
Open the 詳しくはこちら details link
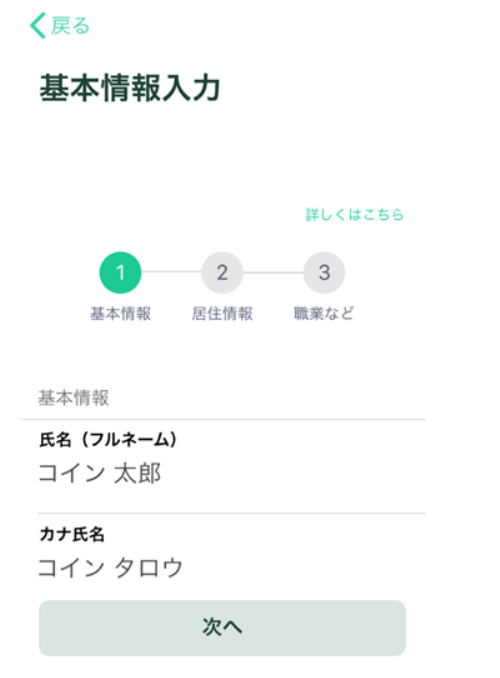click(355, 214)
